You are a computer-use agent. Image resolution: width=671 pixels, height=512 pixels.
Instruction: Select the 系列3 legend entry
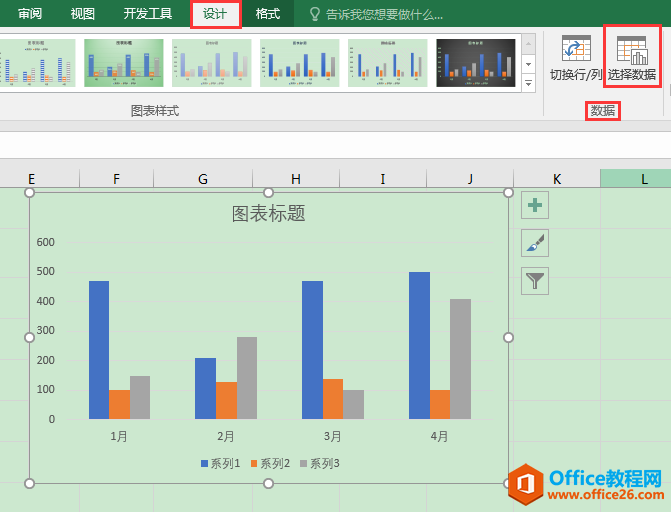[320, 463]
